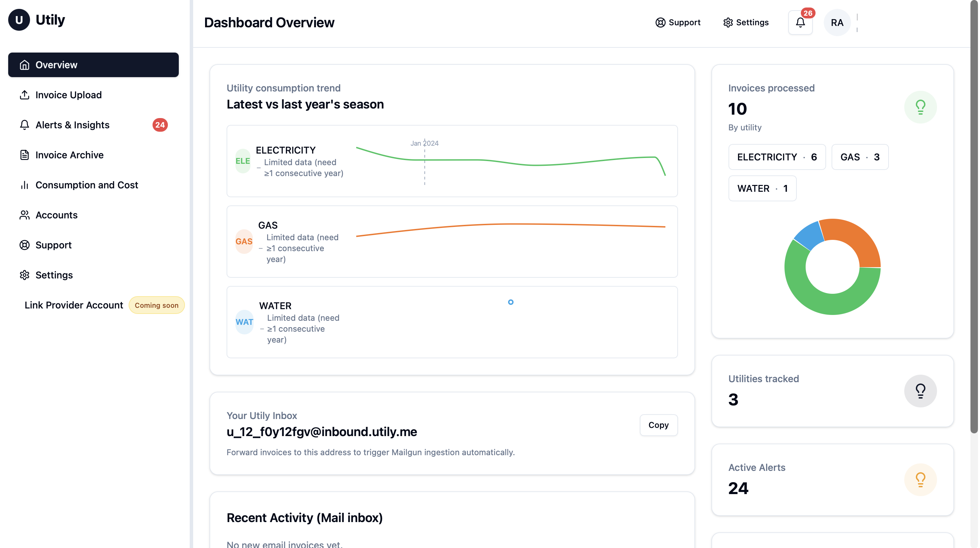Select the GAS 3 filter chip
This screenshot has width=980, height=548.
click(x=860, y=157)
